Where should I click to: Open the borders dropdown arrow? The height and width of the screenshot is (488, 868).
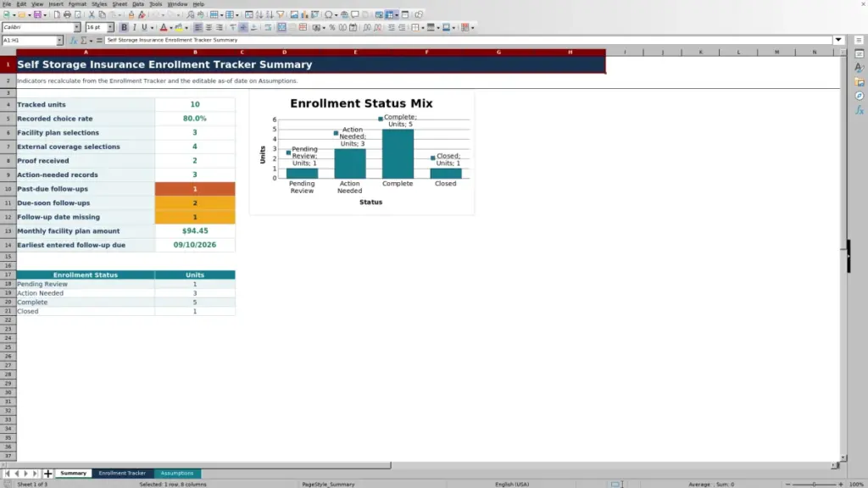(422, 28)
